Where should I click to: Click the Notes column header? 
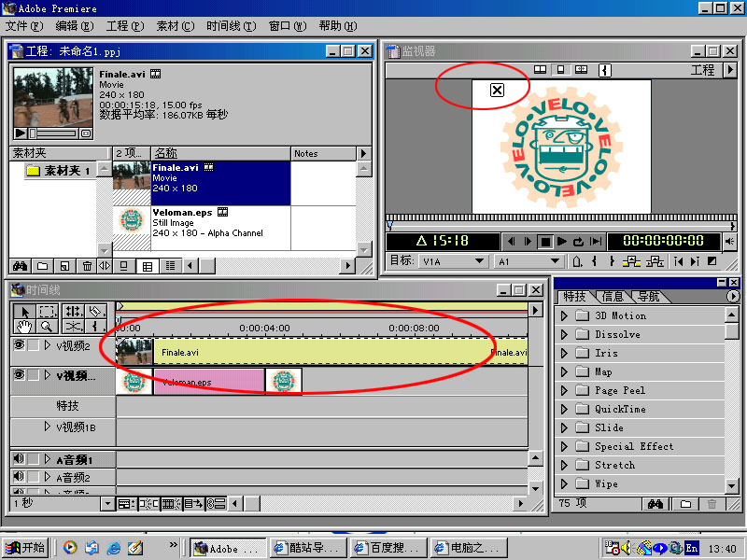coord(323,153)
